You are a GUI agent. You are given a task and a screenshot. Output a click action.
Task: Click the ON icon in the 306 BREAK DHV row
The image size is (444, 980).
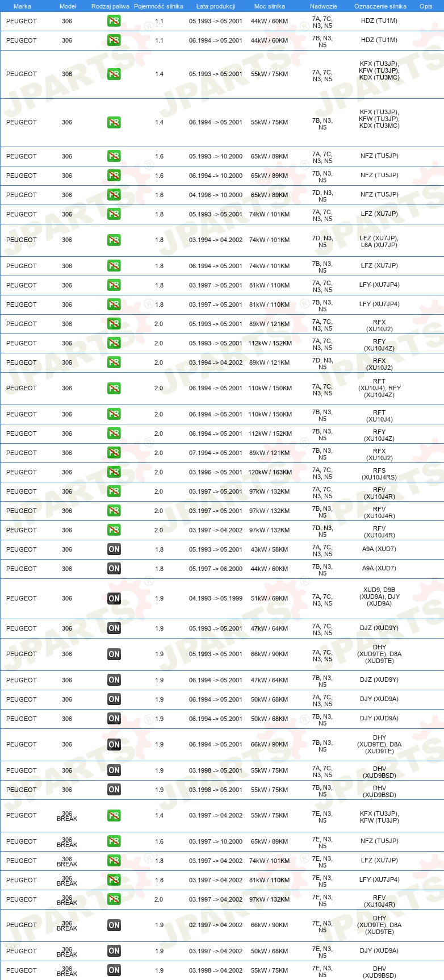click(x=114, y=970)
